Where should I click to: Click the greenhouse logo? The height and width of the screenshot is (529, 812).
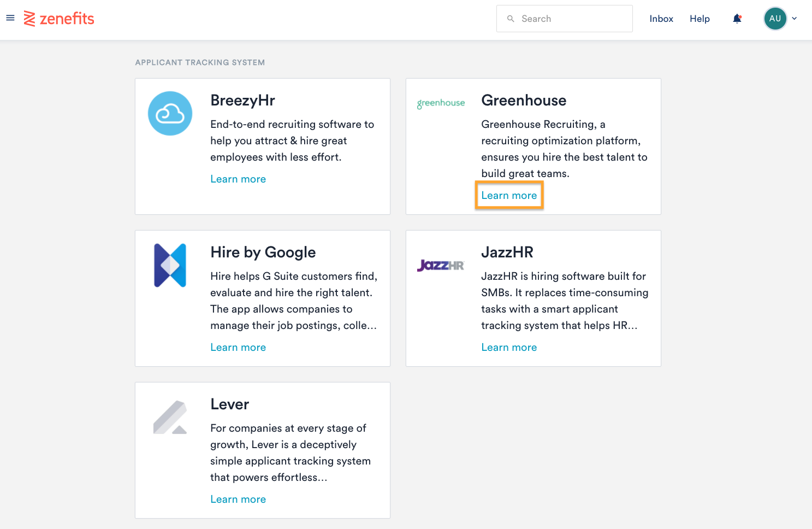[x=441, y=103]
